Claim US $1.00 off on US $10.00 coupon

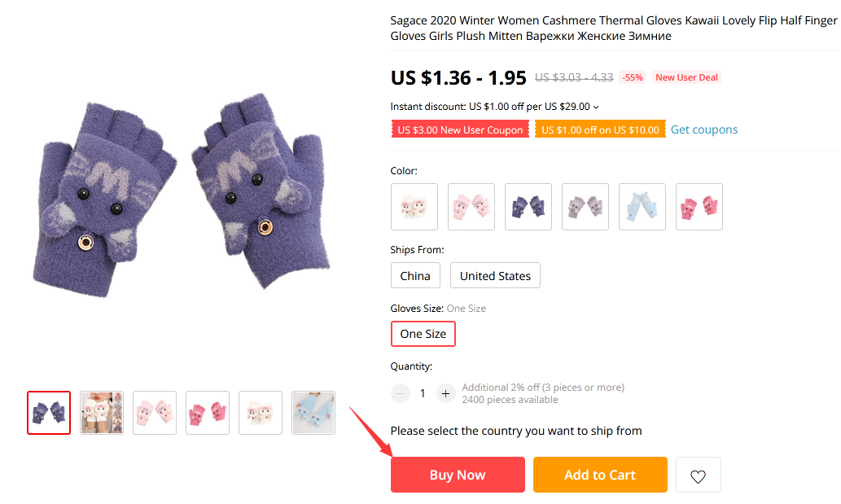[x=600, y=129]
